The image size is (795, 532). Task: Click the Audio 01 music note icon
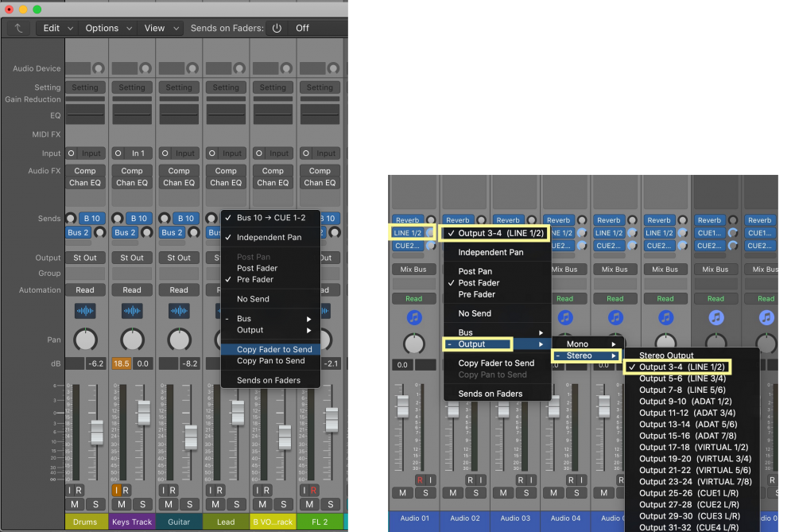point(413,318)
